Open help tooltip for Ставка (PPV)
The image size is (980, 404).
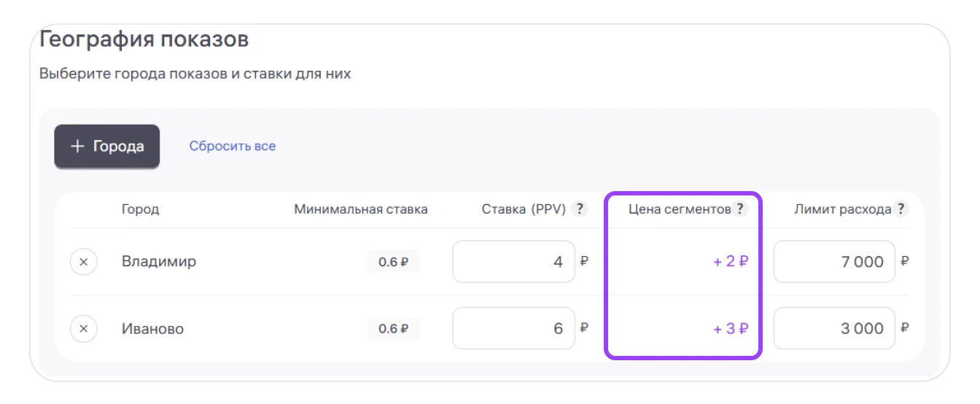pos(580,209)
